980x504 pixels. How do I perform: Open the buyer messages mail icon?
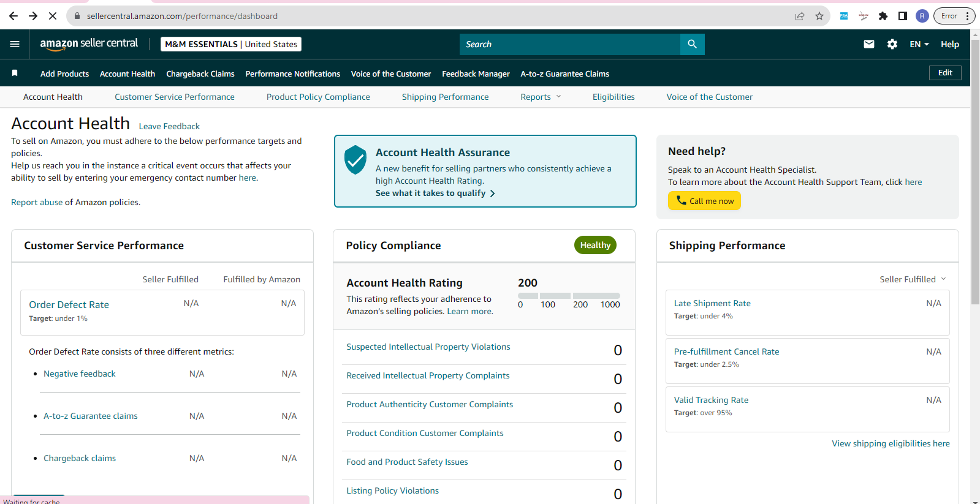point(869,44)
